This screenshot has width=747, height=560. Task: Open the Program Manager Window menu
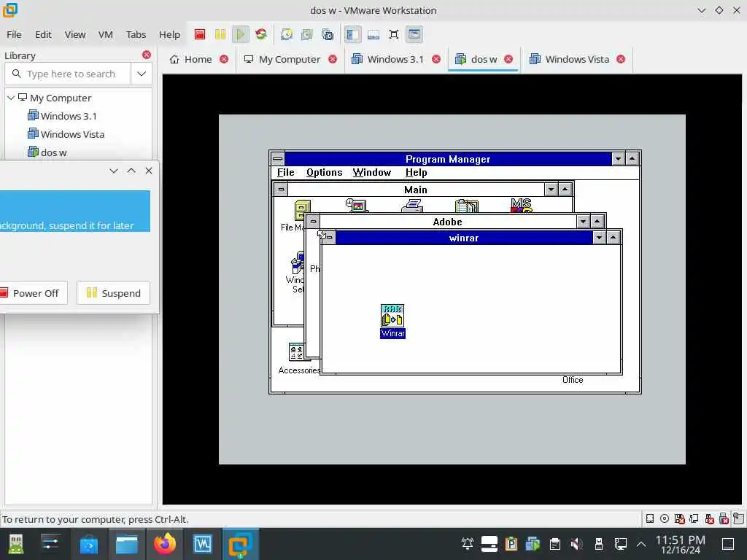coord(372,172)
